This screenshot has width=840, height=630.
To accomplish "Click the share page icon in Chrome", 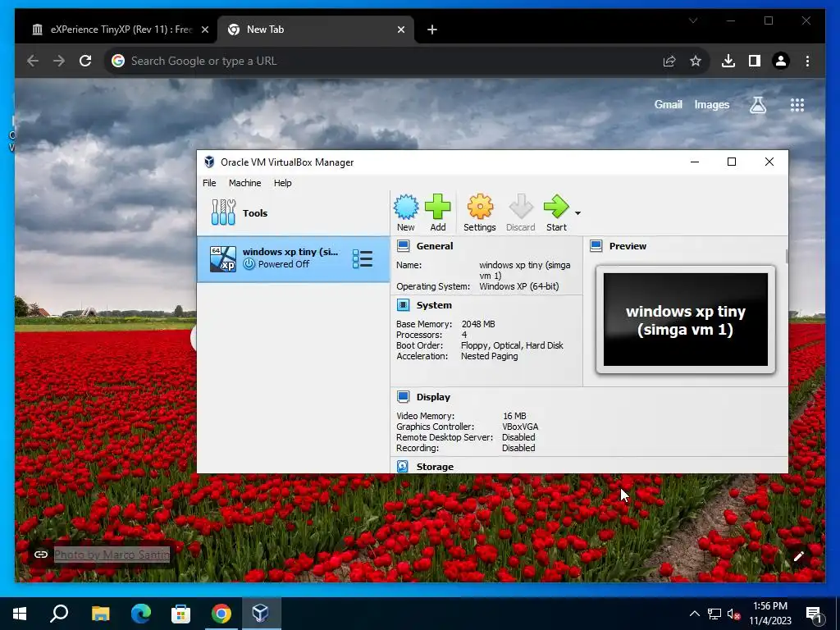I will 669,61.
